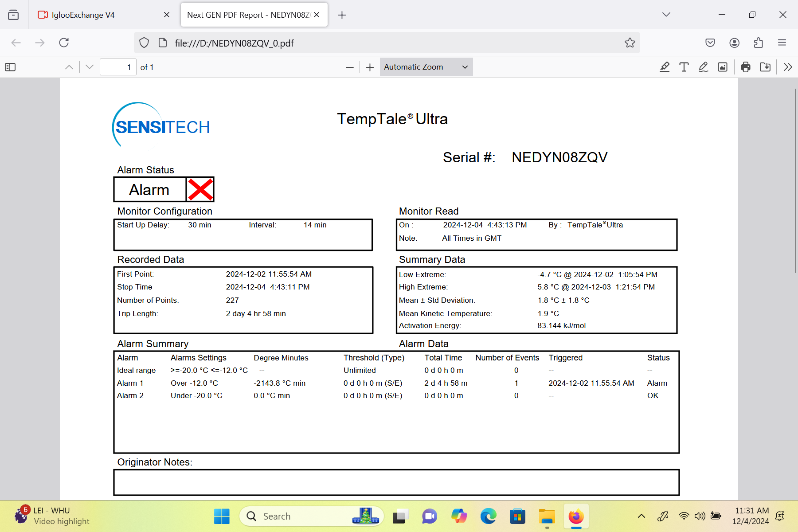The height and width of the screenshot is (532, 798).
Task: Click the Firefox taskbar icon
Action: (x=576, y=516)
